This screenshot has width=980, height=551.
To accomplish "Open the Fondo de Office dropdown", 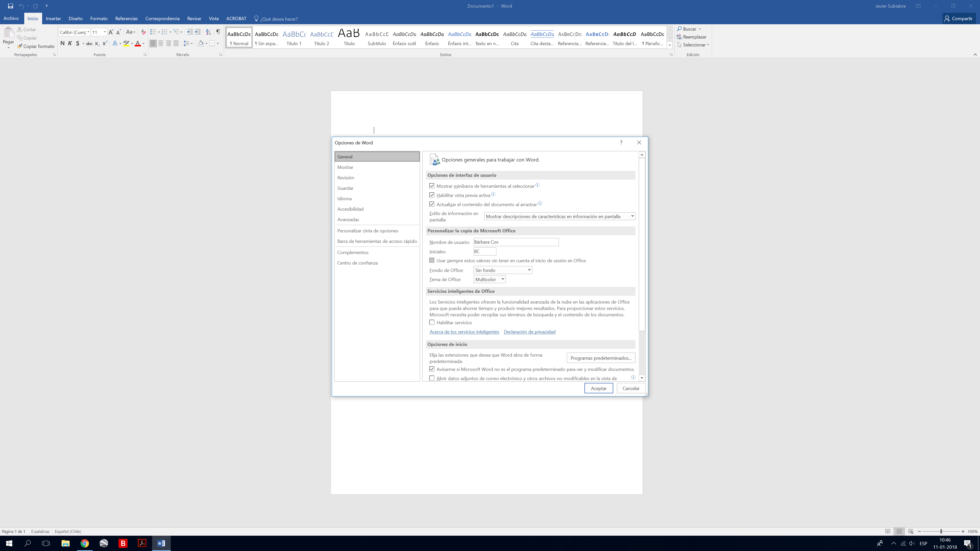I will click(503, 270).
